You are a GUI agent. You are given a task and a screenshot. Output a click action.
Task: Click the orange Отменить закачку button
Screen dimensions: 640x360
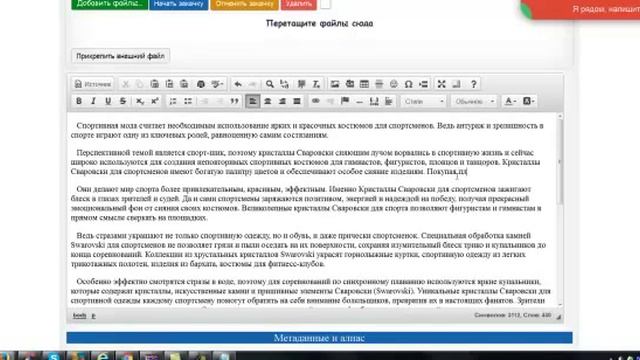(244, 4)
